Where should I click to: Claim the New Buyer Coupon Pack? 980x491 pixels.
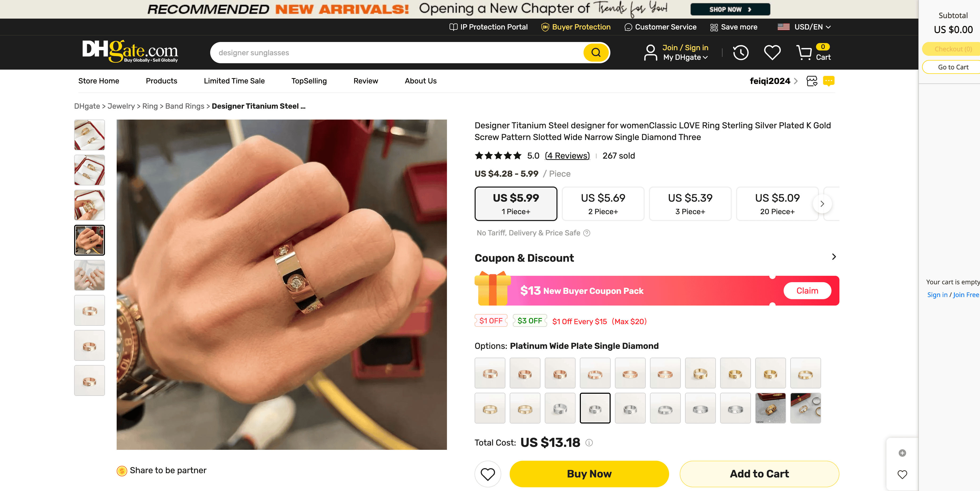[x=807, y=291]
